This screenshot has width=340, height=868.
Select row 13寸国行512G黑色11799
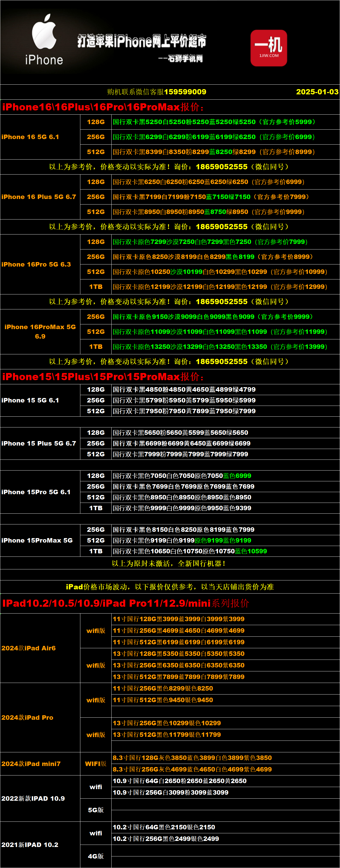tap(225, 734)
